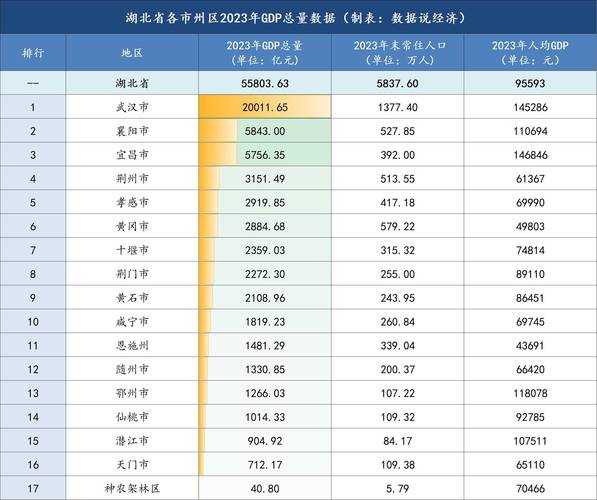The height and width of the screenshot is (500, 597).
Task: Click the population value 84.17
Action: [397, 441]
